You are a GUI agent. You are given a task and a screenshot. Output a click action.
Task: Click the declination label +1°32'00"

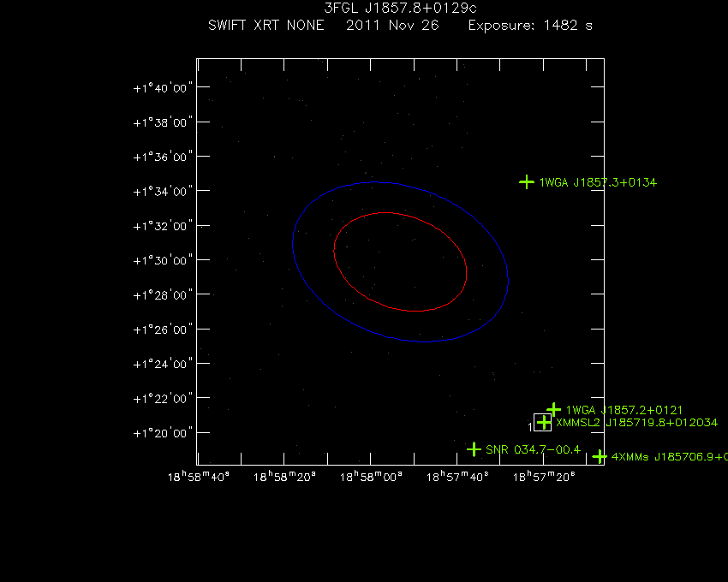click(163, 226)
